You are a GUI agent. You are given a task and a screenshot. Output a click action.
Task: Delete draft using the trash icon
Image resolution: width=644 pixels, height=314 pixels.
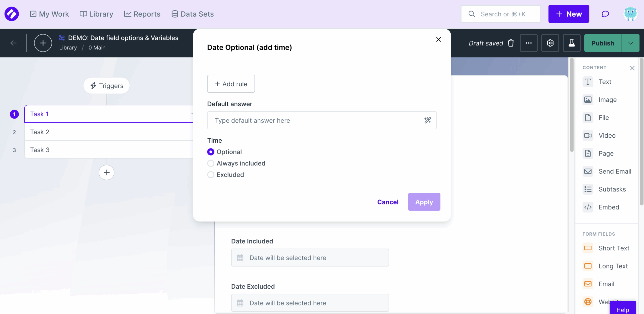point(511,43)
